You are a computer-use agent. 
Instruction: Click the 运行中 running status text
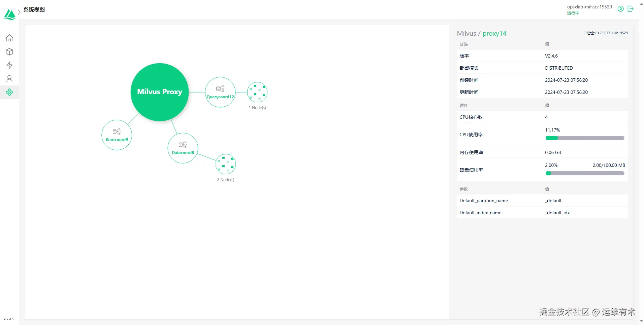point(573,13)
